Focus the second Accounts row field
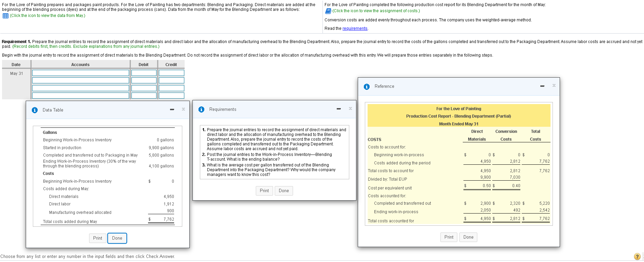This screenshot has height=262, width=644. coord(81,80)
